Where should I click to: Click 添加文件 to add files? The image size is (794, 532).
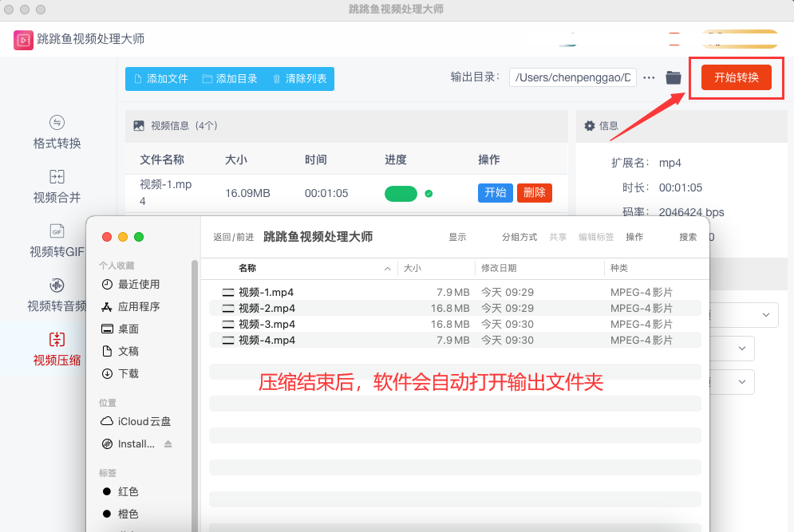(161, 79)
